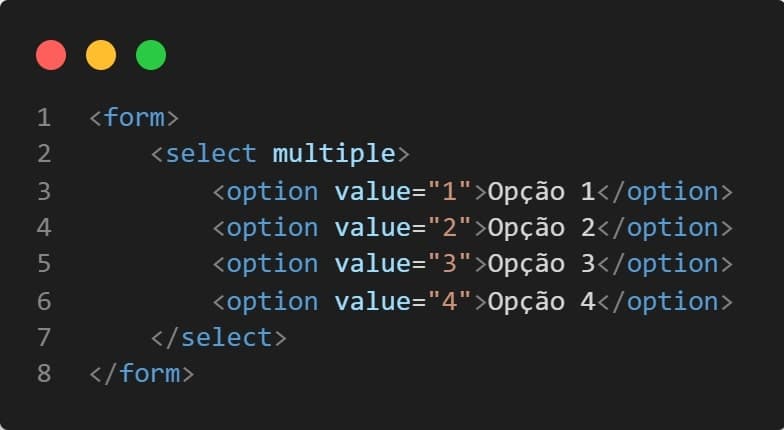784x430 pixels.
Task: Click the yellow minimize window dot
Action: coord(101,55)
